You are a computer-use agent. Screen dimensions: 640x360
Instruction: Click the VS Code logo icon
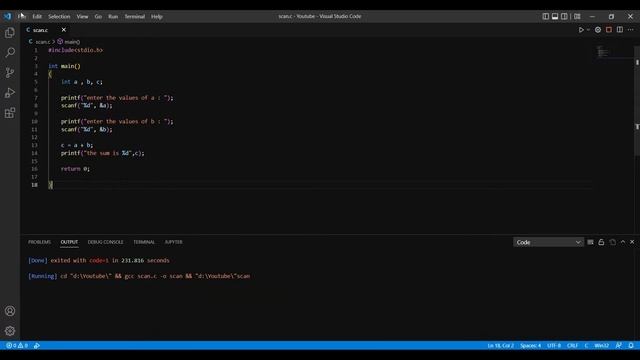pos(7,16)
